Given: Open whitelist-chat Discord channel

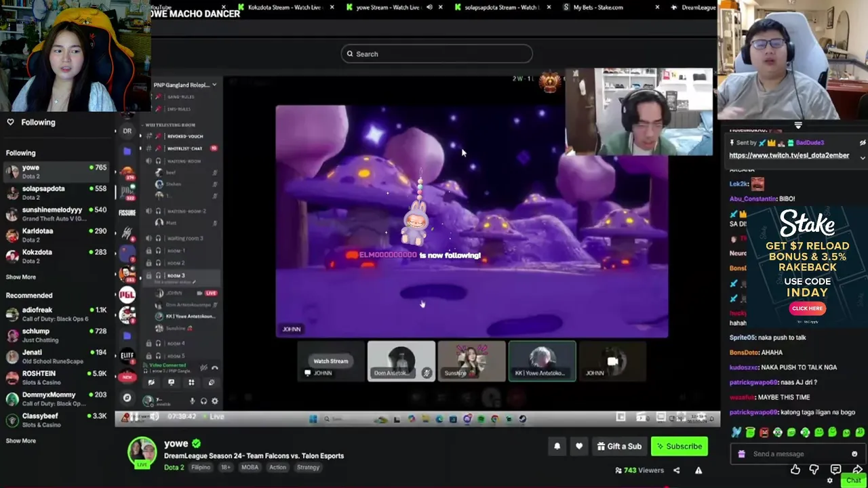Looking at the screenshot, I should click(x=184, y=148).
